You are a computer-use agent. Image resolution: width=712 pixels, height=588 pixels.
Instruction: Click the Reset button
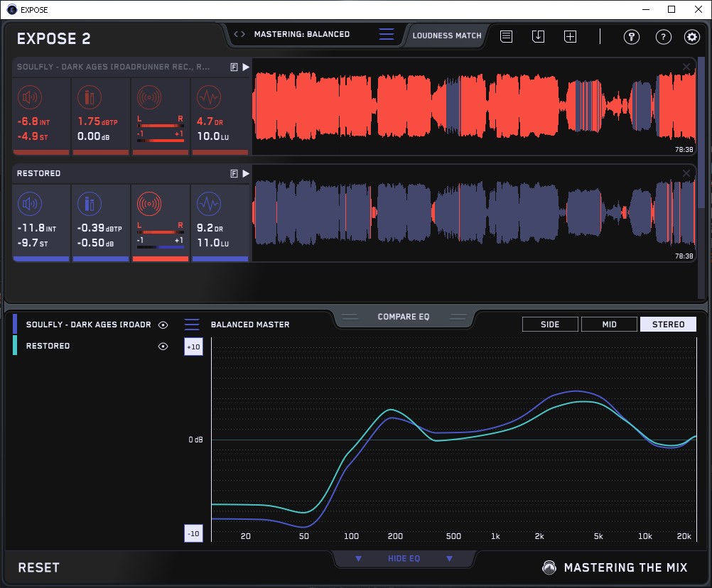point(38,567)
